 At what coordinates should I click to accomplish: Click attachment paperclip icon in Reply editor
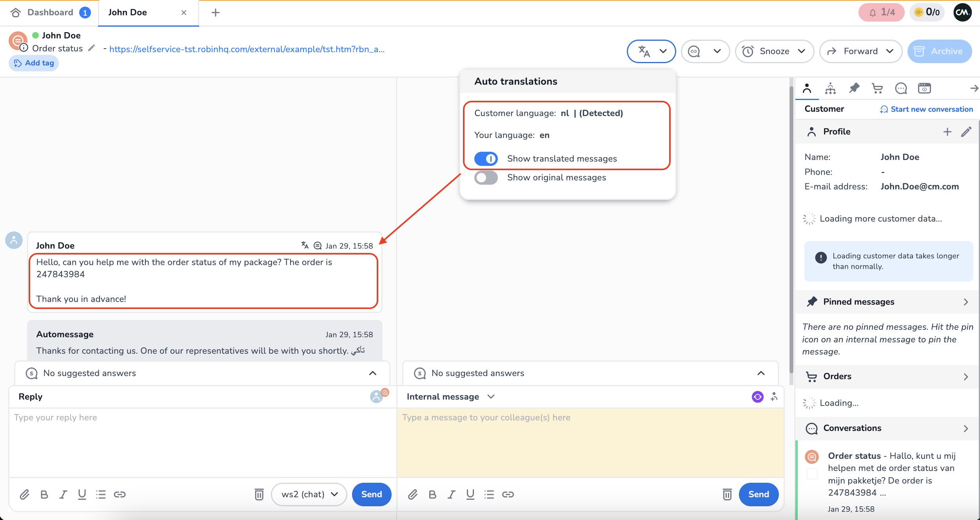pyautogui.click(x=24, y=495)
